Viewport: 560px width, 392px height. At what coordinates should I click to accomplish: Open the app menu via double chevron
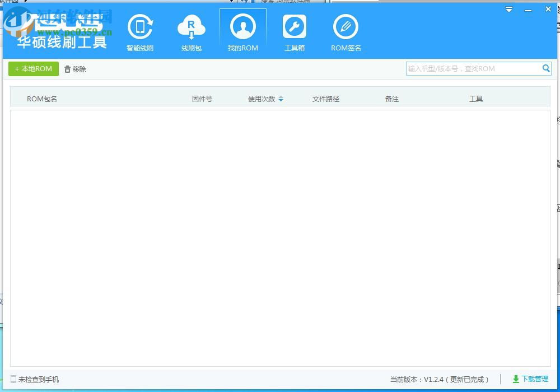click(x=508, y=10)
